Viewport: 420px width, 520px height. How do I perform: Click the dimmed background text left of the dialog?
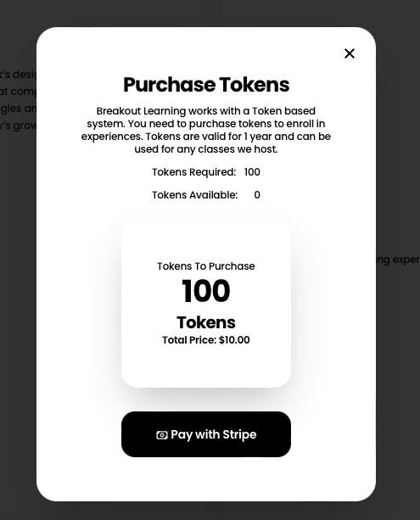click(x=19, y=100)
